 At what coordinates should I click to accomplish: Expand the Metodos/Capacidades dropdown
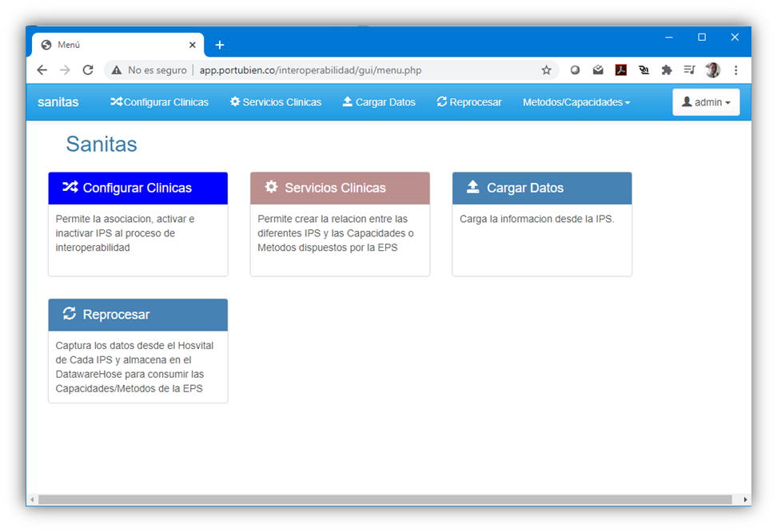576,102
